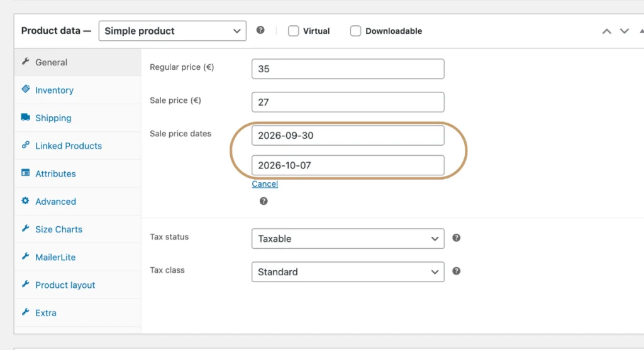The height and width of the screenshot is (350, 644).
Task: Click the Product layout wrench icon
Action: coord(25,284)
